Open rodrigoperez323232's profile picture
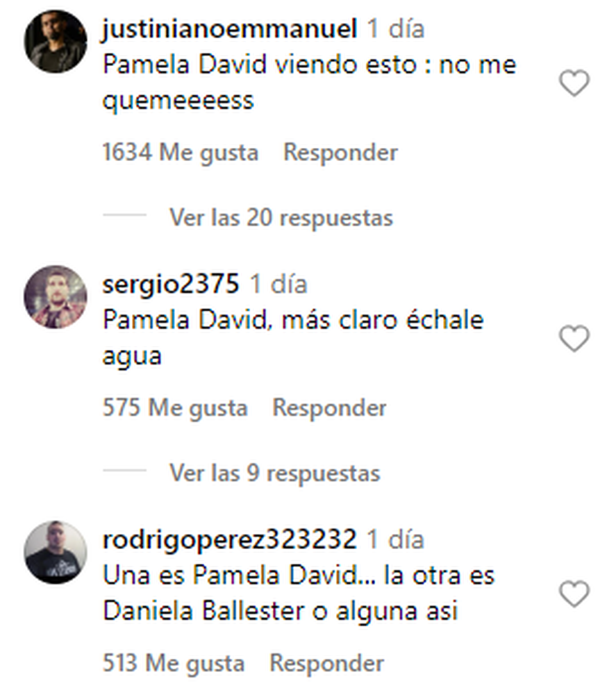The height and width of the screenshot is (697, 616). pyautogui.click(x=55, y=552)
